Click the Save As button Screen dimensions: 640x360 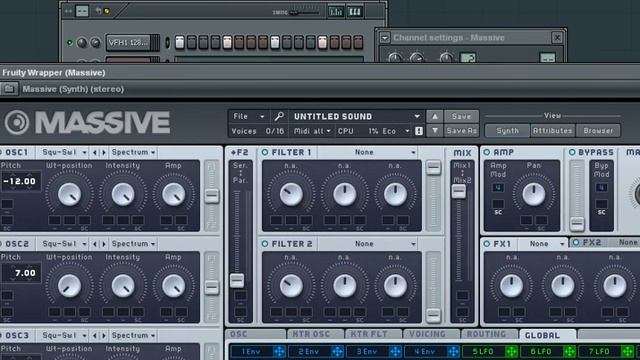[x=461, y=131]
